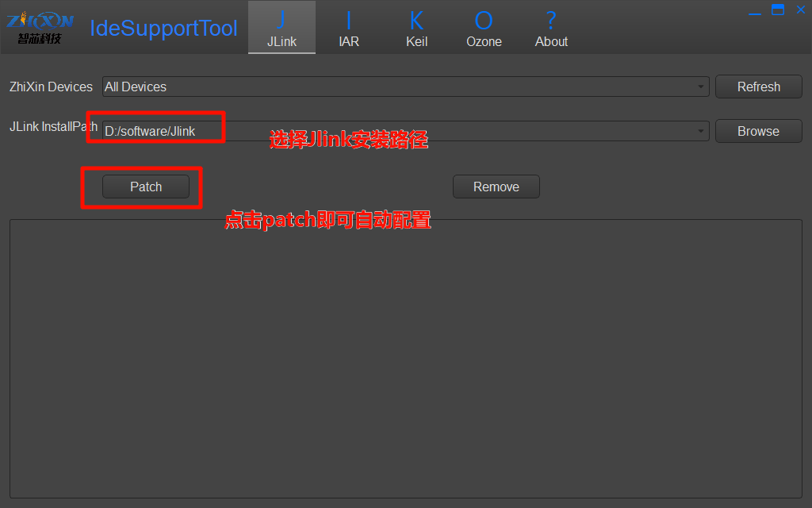This screenshot has height=508, width=812.
Task: Click the Browse button
Action: [759, 131]
